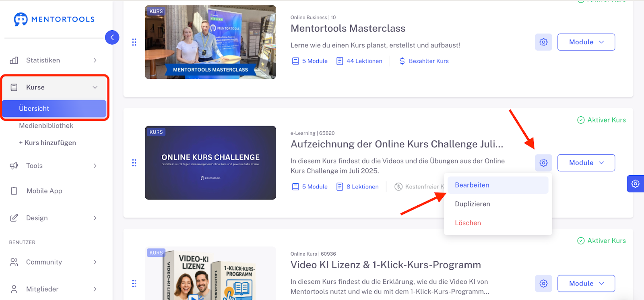
Task: Click the 'e-Learning | 65820' category text
Action: point(312,133)
